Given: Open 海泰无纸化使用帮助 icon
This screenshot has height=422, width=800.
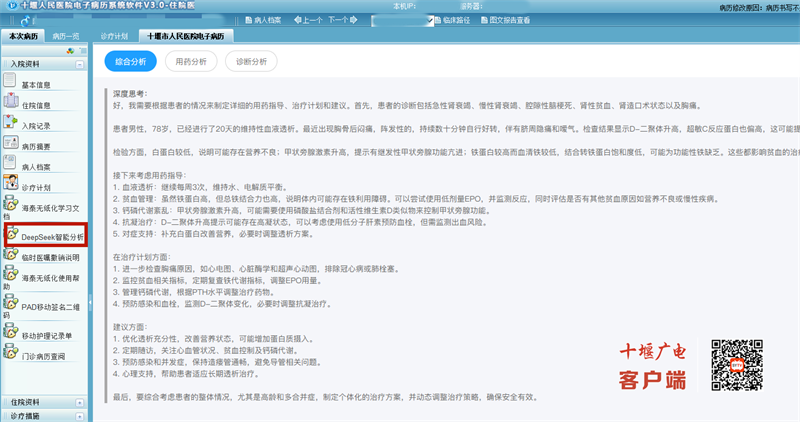Looking at the screenshot, I should coord(11,274).
